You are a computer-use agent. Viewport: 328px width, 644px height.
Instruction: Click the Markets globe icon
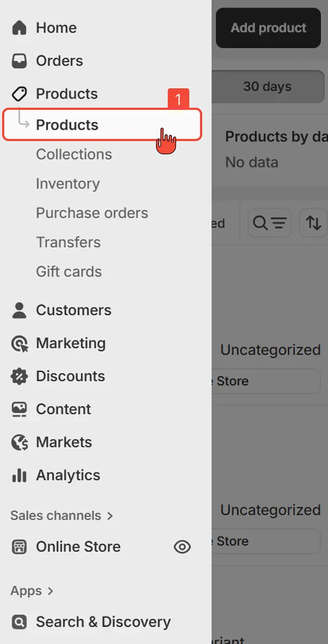[18, 442]
